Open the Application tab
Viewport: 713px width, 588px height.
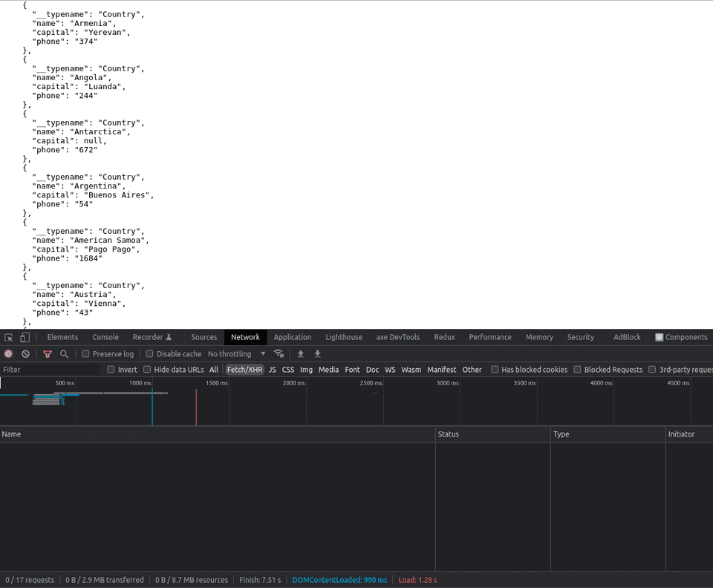click(x=292, y=337)
